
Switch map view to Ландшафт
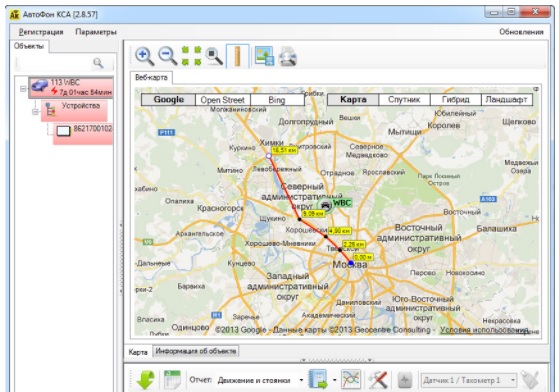click(x=507, y=99)
